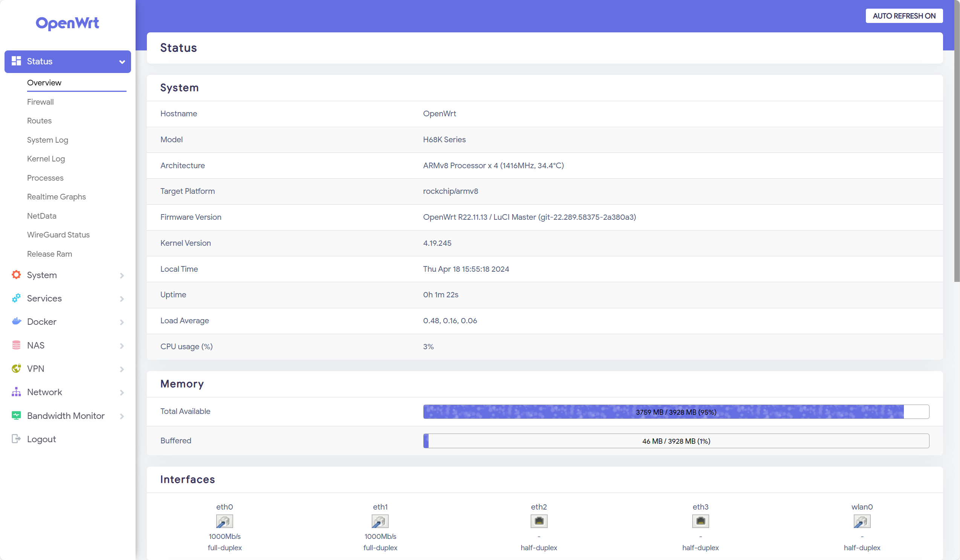The image size is (960, 560).
Task: Click the Status grid icon
Action: (16, 61)
